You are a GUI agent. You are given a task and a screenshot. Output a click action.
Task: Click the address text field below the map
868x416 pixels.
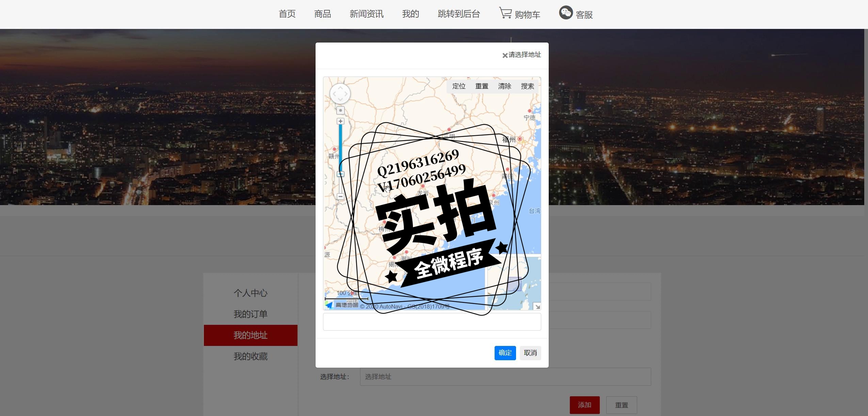pyautogui.click(x=432, y=322)
